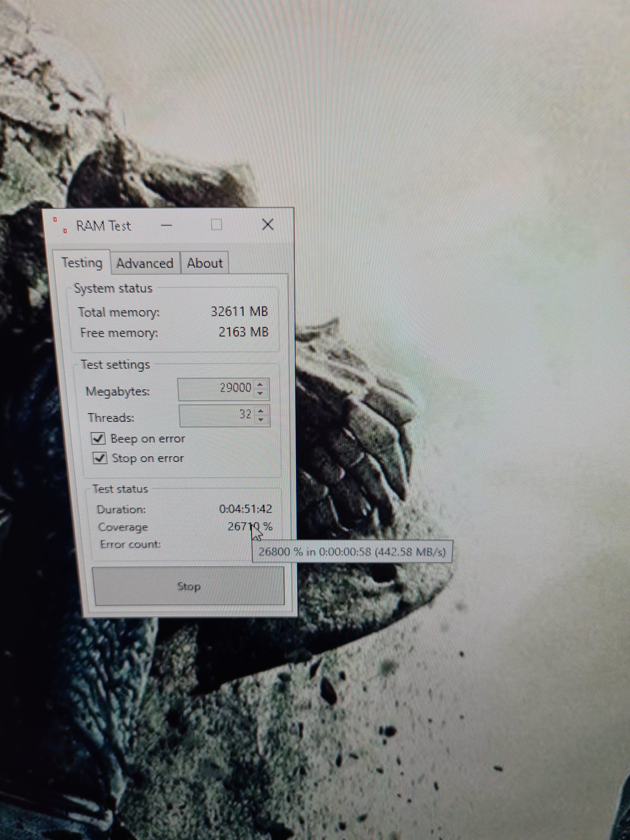
Task: Increase Megabytes with the up arrow
Action: click(x=260, y=384)
